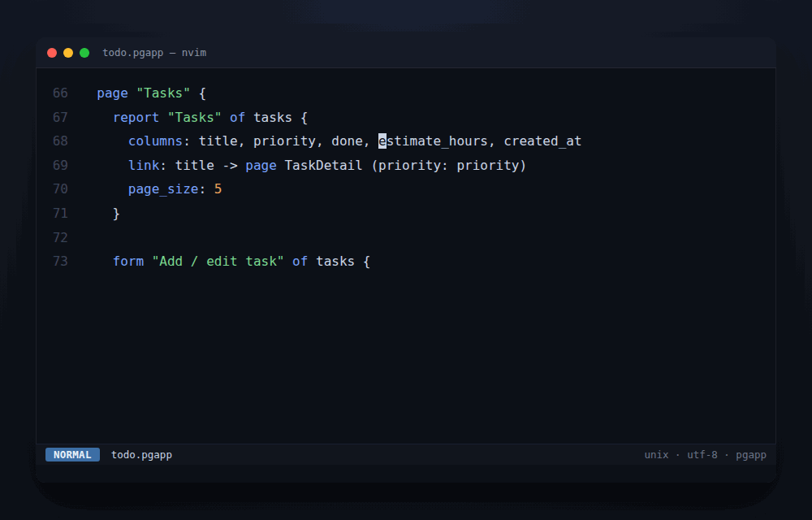This screenshot has height=520, width=812.
Task: Click the green maximize window button
Action: click(x=84, y=53)
